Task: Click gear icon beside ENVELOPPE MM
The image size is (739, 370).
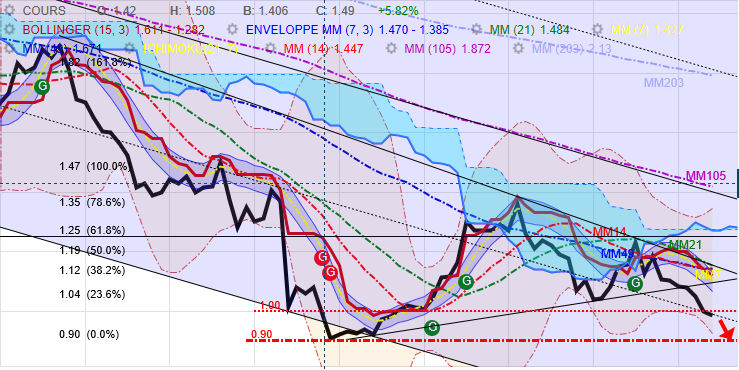Action: [233, 30]
